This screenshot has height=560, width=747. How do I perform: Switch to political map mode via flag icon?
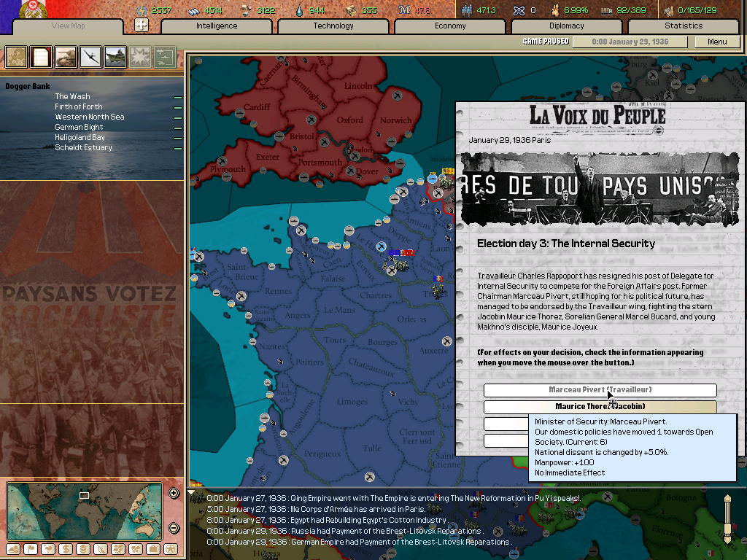pos(31,549)
